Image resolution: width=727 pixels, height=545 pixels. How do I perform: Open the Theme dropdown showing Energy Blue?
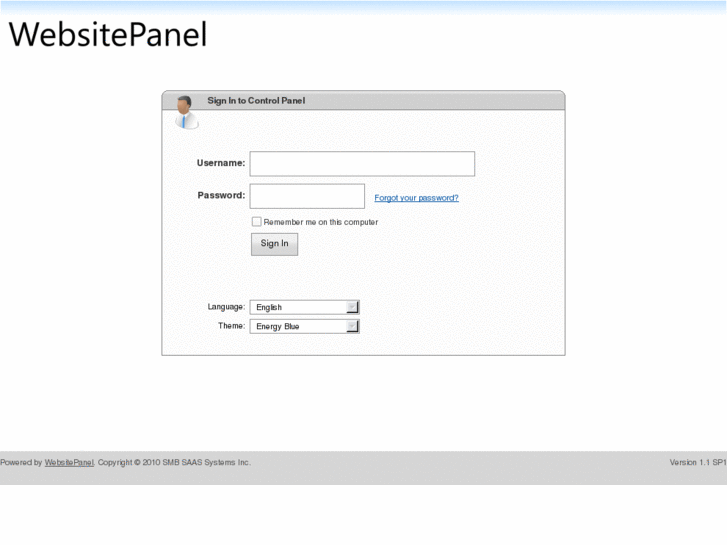(x=305, y=327)
